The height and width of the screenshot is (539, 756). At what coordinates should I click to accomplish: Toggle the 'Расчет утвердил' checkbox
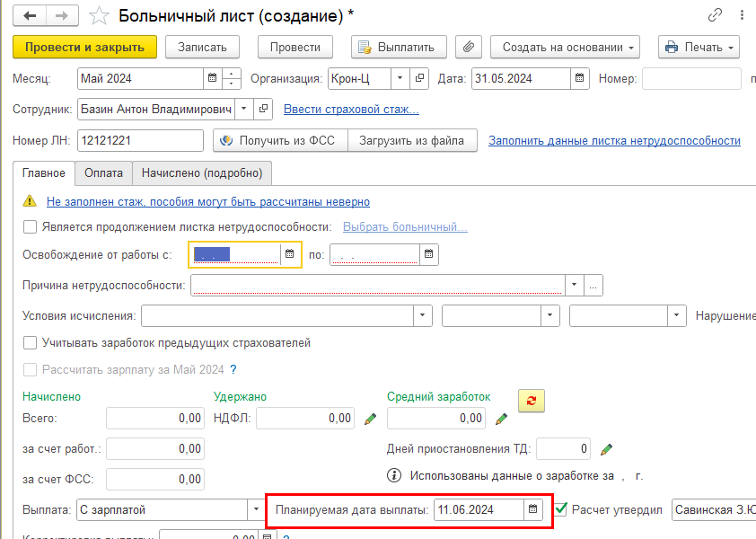tap(561, 509)
